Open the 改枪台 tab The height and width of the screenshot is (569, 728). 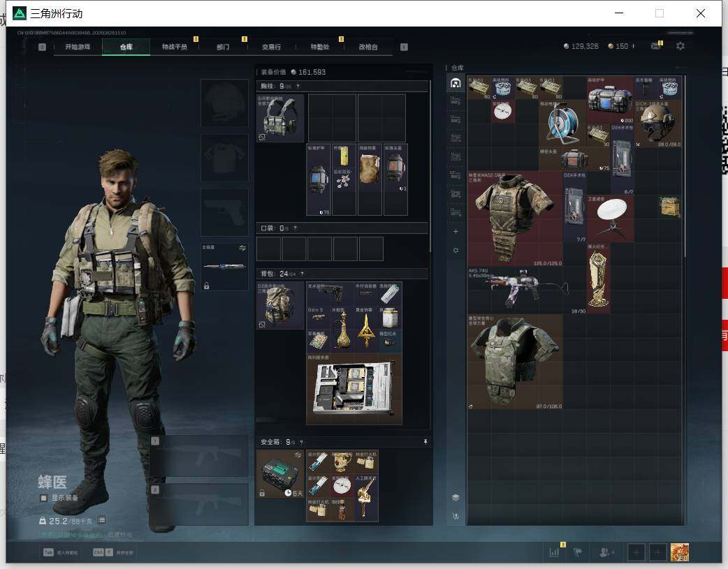(x=368, y=47)
